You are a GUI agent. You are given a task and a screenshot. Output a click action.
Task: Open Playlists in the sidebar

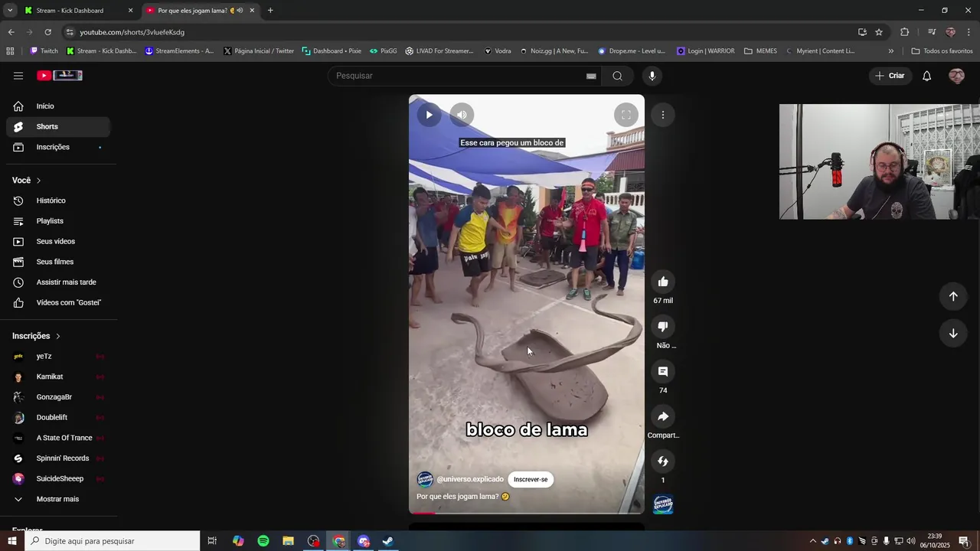tap(58, 221)
